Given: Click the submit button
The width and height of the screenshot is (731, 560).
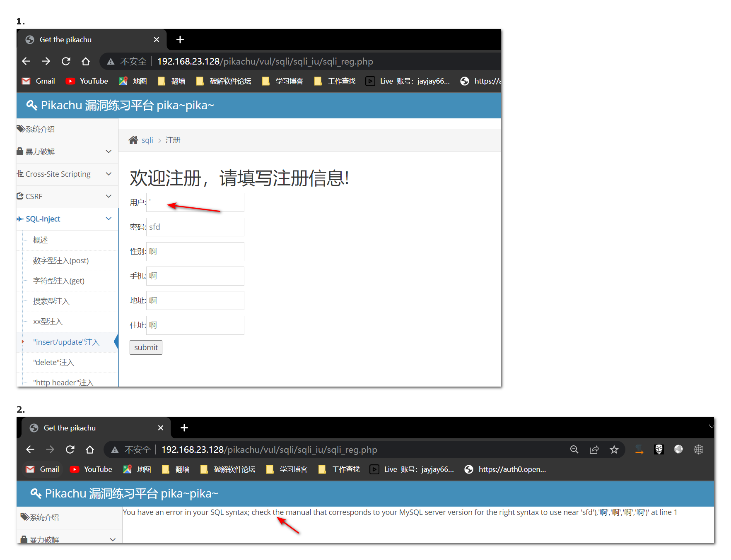Looking at the screenshot, I should [146, 347].
